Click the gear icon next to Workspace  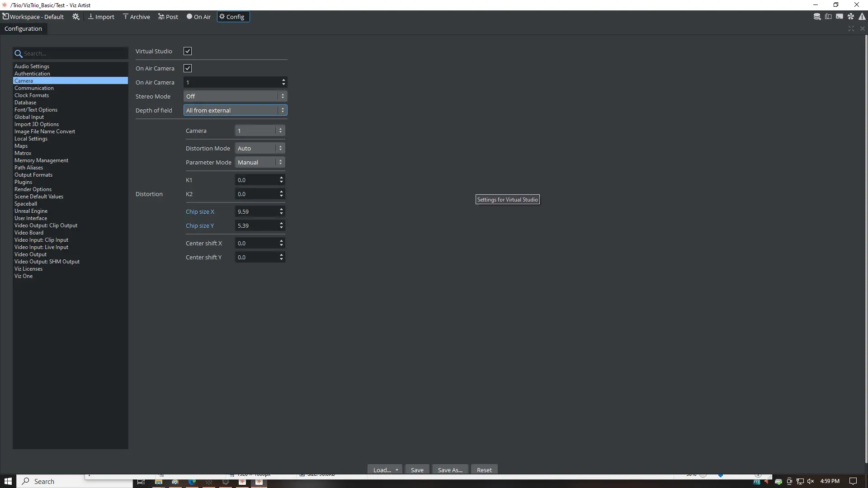[x=76, y=17]
